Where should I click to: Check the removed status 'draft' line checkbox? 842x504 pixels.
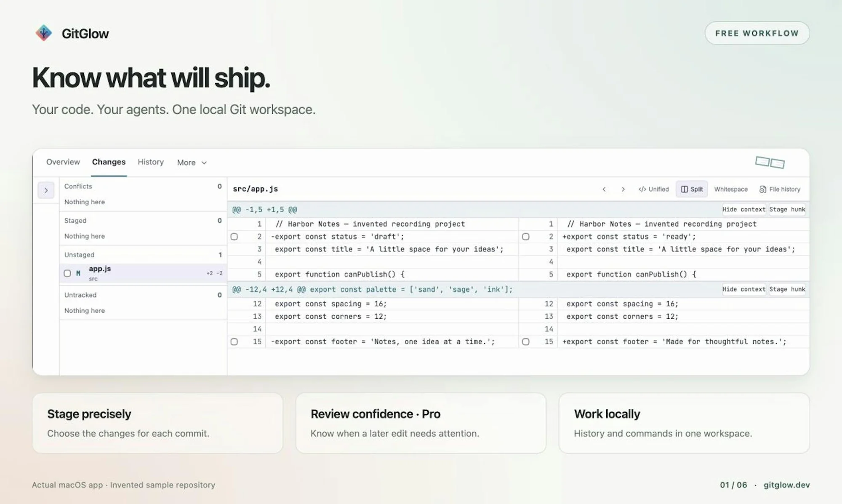pos(234,237)
